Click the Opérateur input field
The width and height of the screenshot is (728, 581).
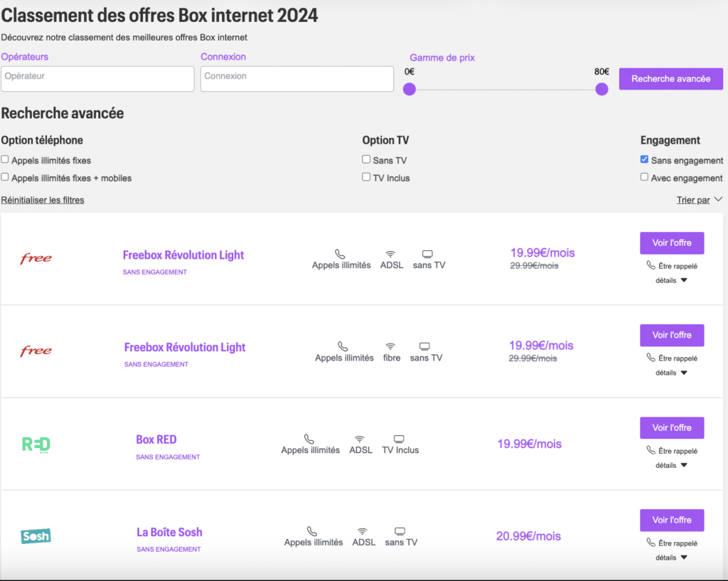[97, 78]
